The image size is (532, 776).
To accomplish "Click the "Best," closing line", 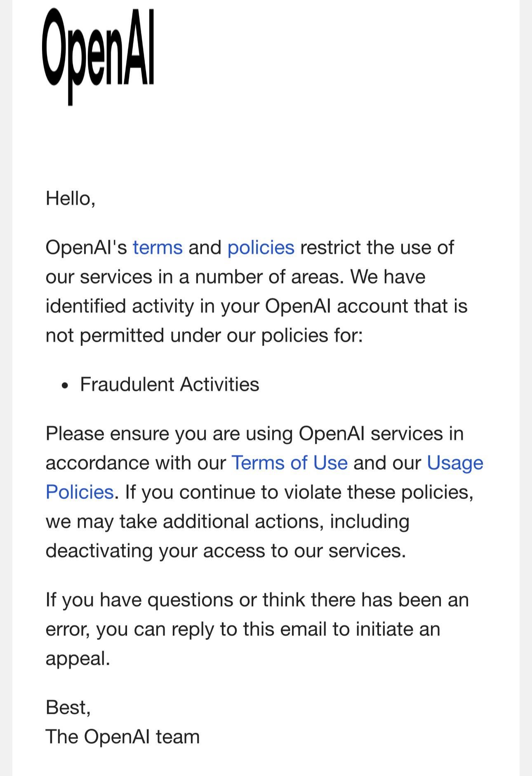I will pyautogui.click(x=68, y=707).
